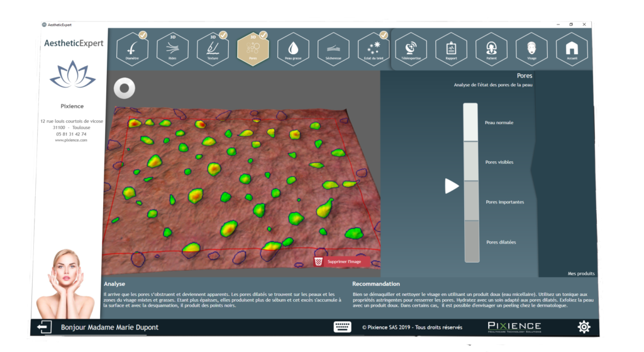Click the PIXIENCE brand logo in footer
644x352 pixels.
(x=514, y=327)
